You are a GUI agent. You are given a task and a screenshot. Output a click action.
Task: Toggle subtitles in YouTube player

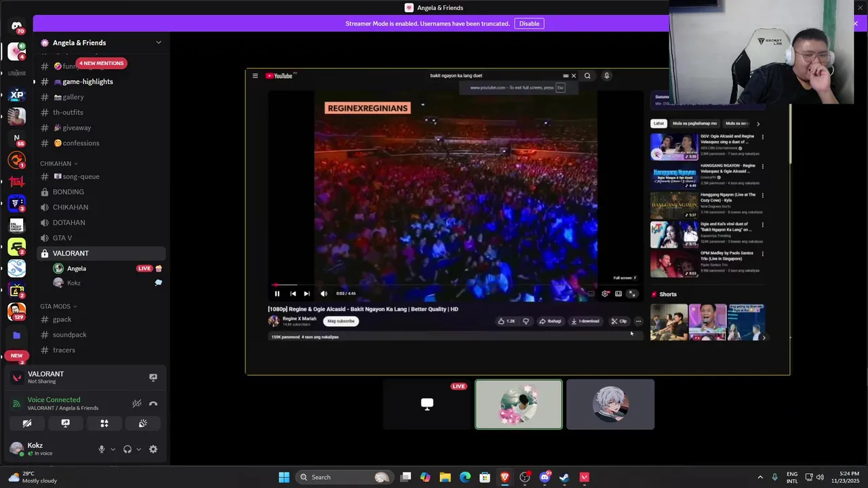tap(591, 293)
